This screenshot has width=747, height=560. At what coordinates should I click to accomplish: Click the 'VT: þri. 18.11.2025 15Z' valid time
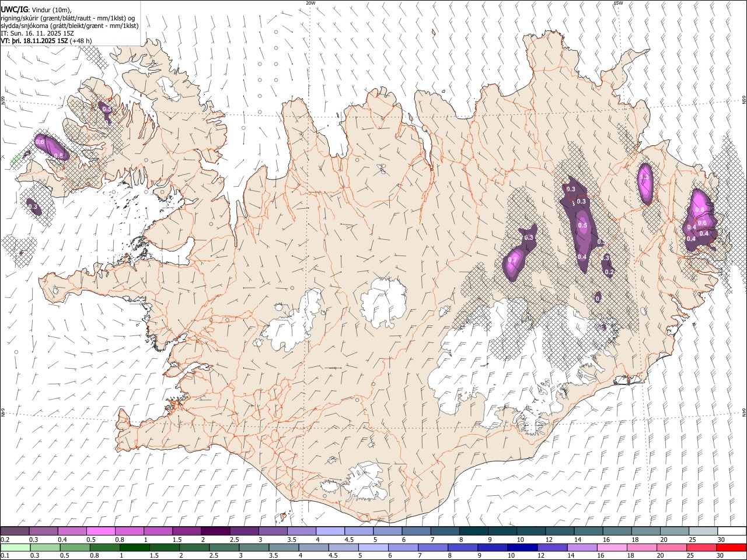click(34, 41)
